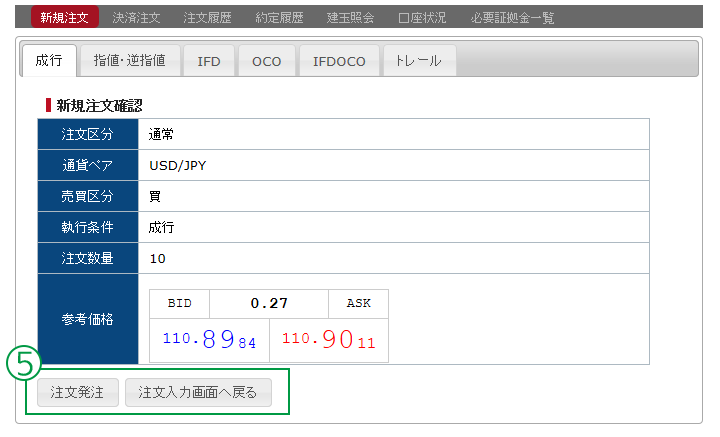Click the ASK header cell

pyautogui.click(x=359, y=303)
